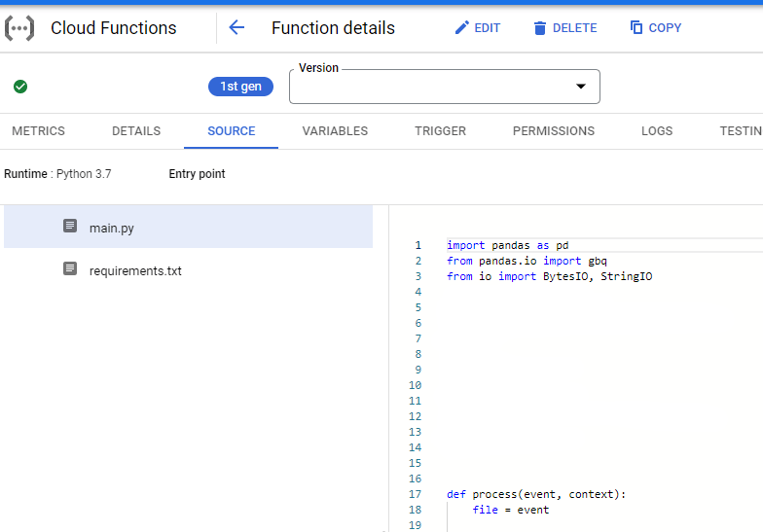Switch to the PERMISSIONS tab
Image resolution: width=763 pixels, height=532 pixels.
pos(553,130)
